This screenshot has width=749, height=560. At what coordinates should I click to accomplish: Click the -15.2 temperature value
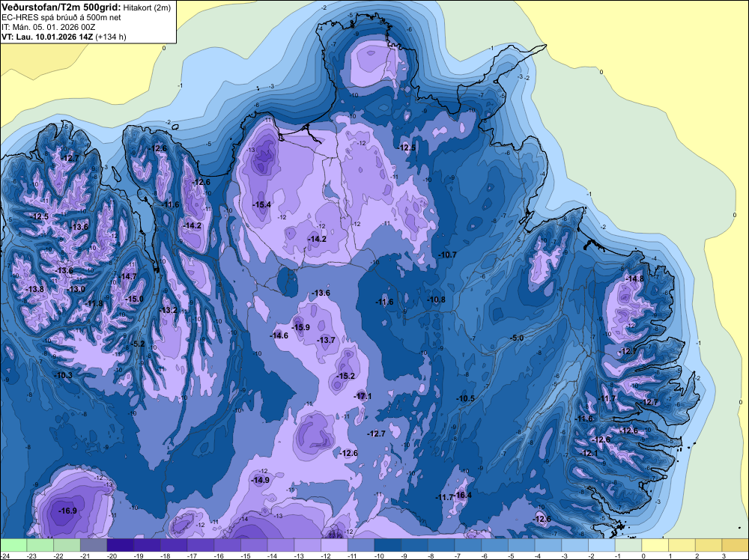(x=346, y=376)
